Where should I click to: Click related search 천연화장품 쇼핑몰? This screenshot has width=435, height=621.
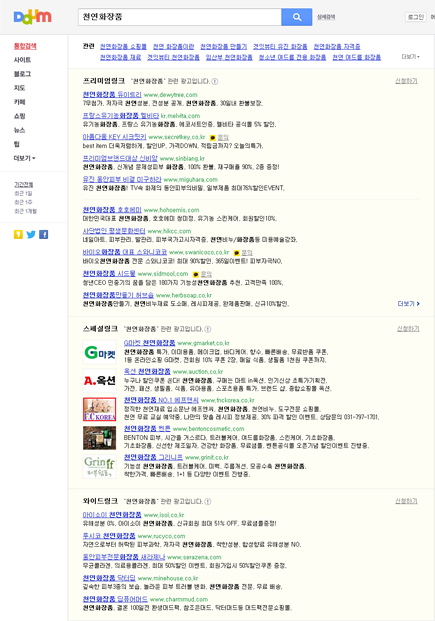click(x=123, y=47)
